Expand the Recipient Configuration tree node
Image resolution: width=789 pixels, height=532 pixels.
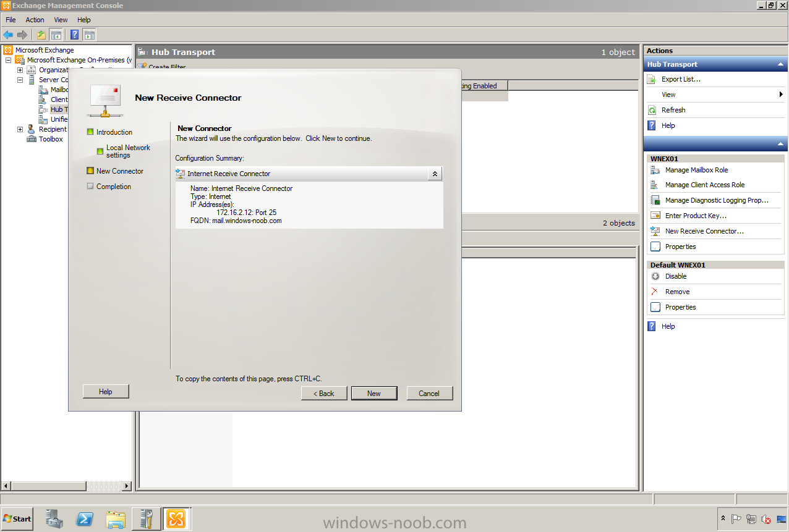point(20,129)
